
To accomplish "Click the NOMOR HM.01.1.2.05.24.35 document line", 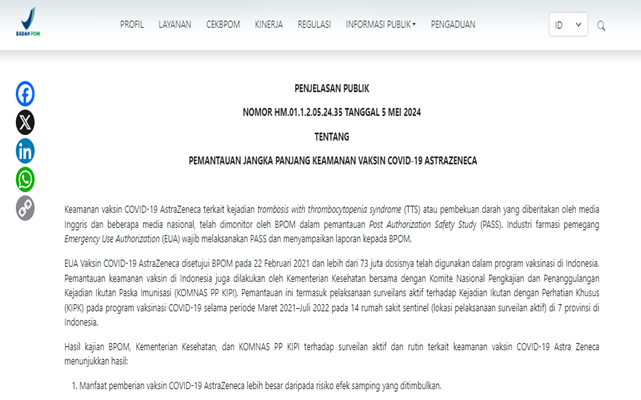I will 330,113.
